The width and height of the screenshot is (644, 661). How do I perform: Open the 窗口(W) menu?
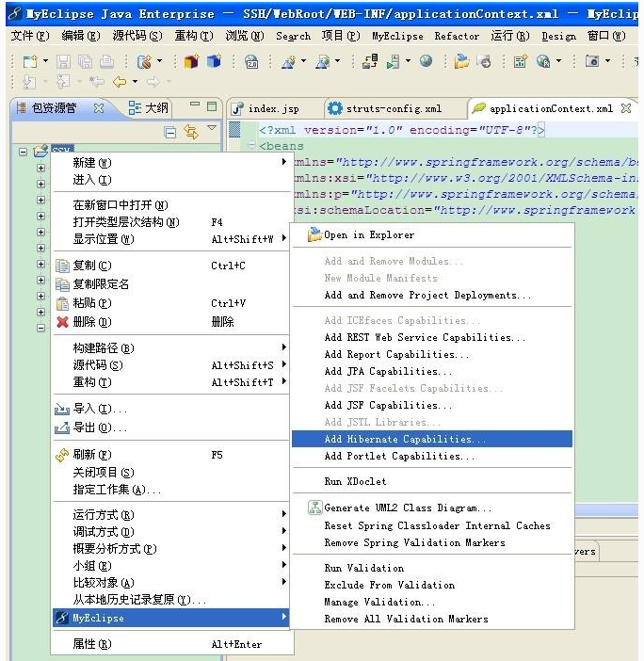tap(606, 37)
